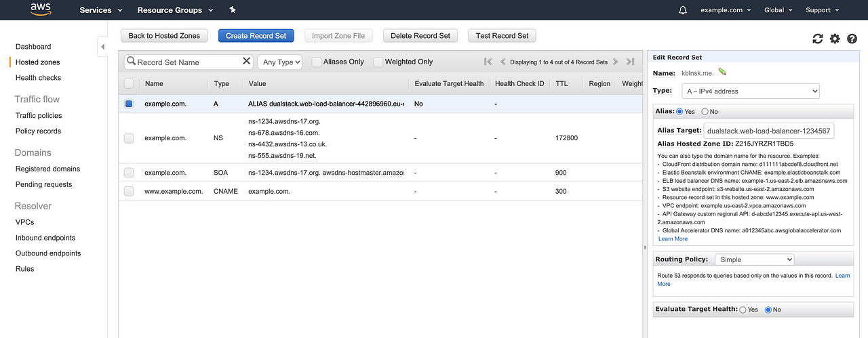
Task: Open Hosted zones in the sidebar
Action: 38,62
